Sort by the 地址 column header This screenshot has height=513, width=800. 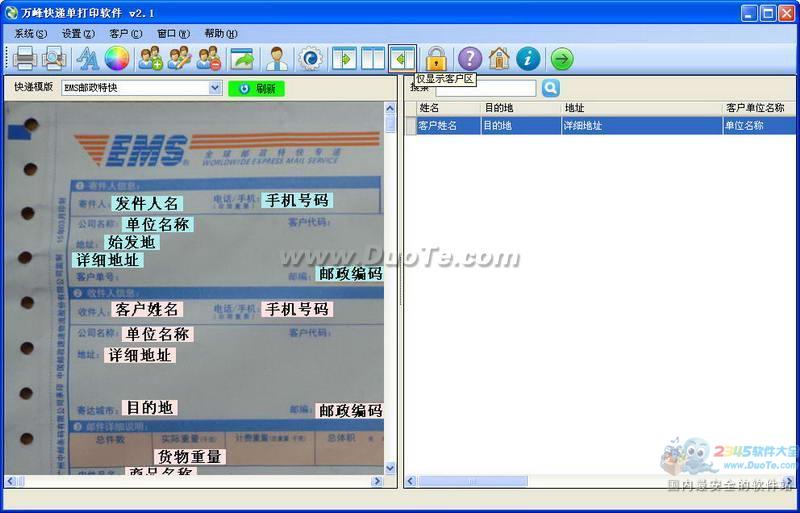tap(642, 108)
